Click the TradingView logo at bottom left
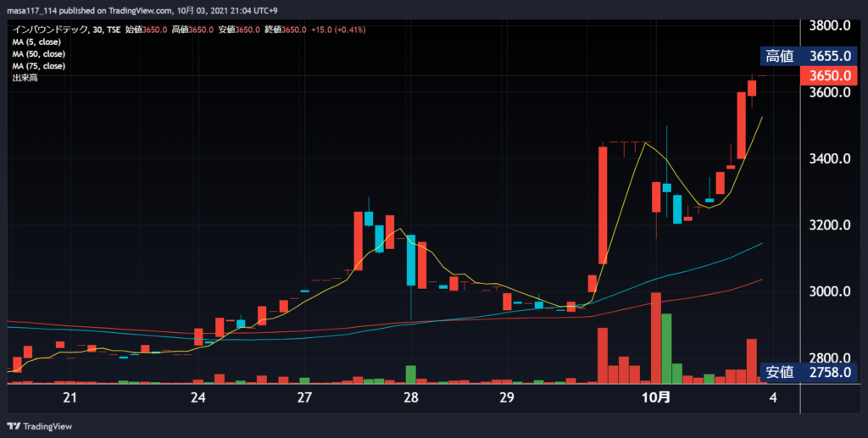This screenshot has width=868, height=438. click(x=39, y=426)
